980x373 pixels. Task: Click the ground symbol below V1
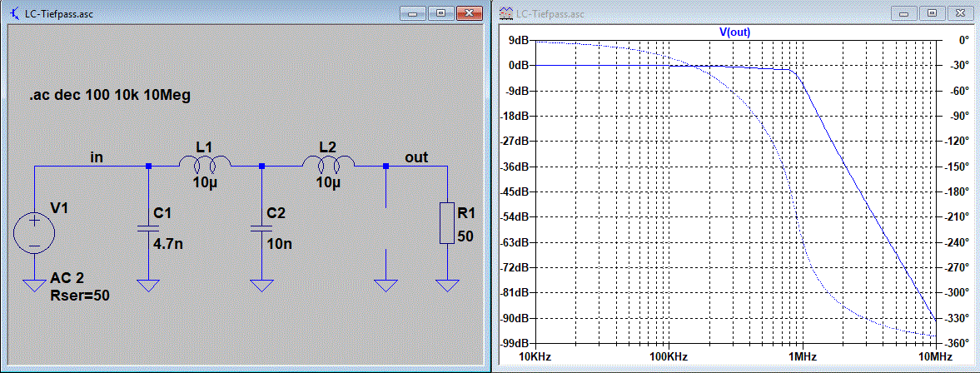pyautogui.click(x=34, y=286)
